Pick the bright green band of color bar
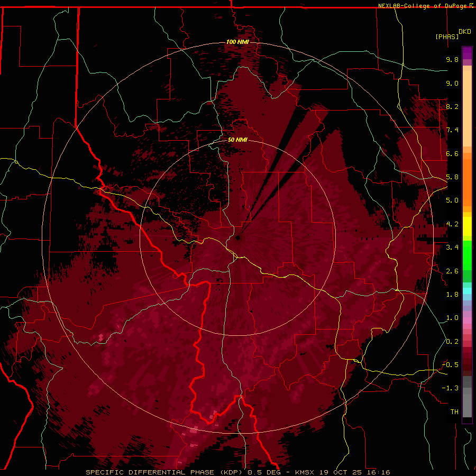Screen dimensions: 476x476 [x=467, y=255]
